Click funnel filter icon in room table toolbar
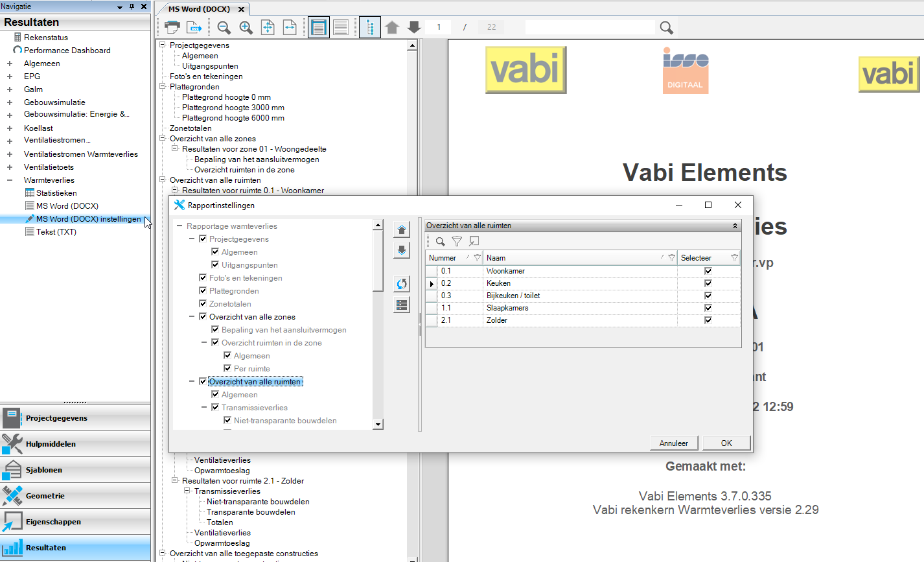The height and width of the screenshot is (562, 924). coord(457,241)
